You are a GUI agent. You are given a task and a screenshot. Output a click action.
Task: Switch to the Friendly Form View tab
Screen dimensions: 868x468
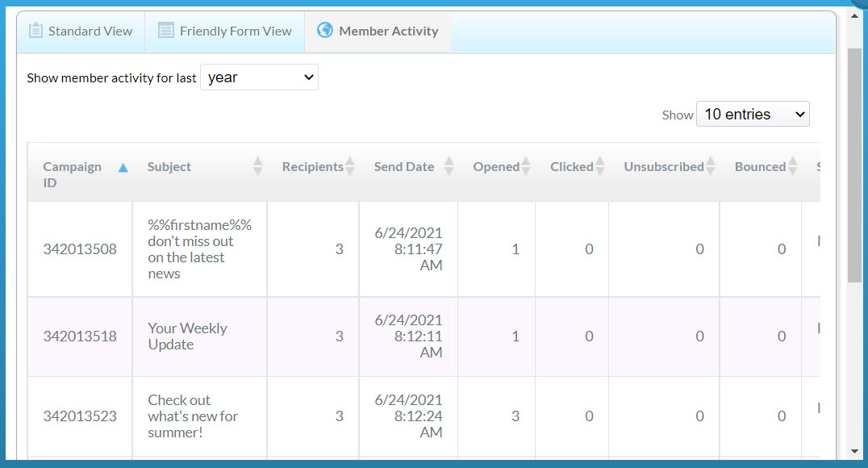pyautogui.click(x=224, y=31)
